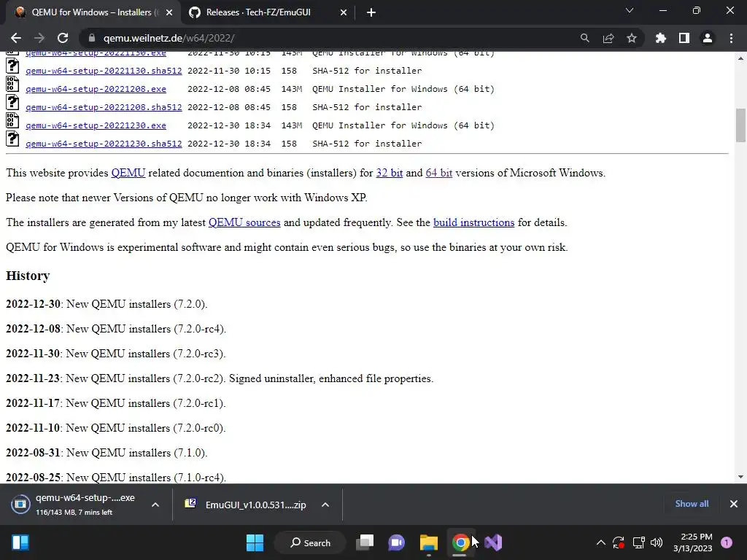
Task: Click unknown-file icon for 20221208.sha512
Action: click(x=13, y=102)
